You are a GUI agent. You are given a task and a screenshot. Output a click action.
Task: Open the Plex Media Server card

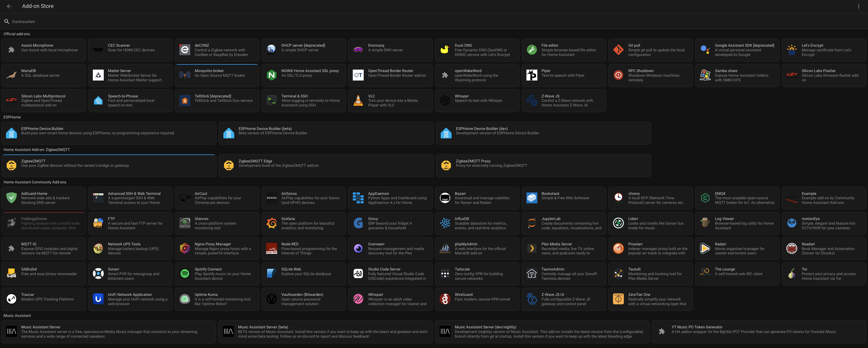pos(564,248)
